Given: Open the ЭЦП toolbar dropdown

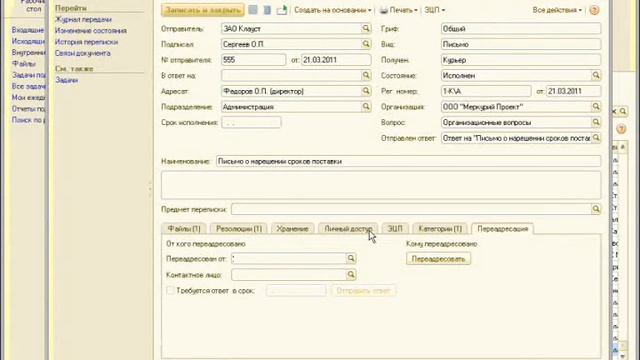Looking at the screenshot, I should click(x=434, y=10).
